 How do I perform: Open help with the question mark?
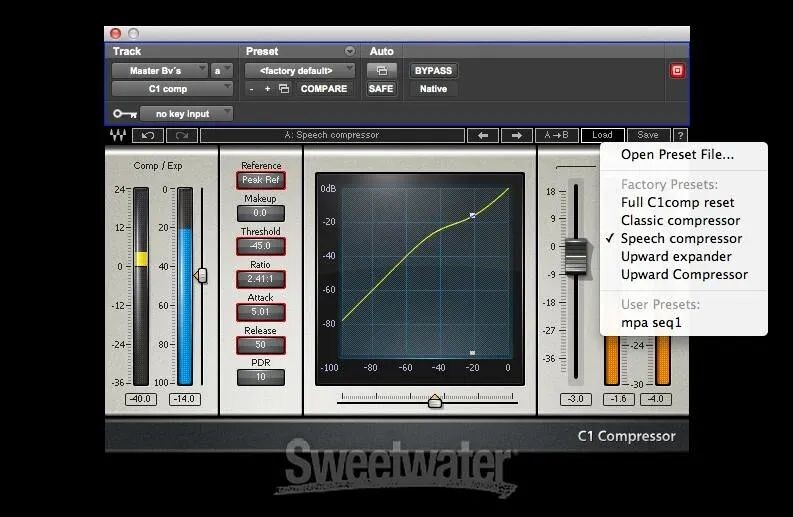click(x=680, y=135)
